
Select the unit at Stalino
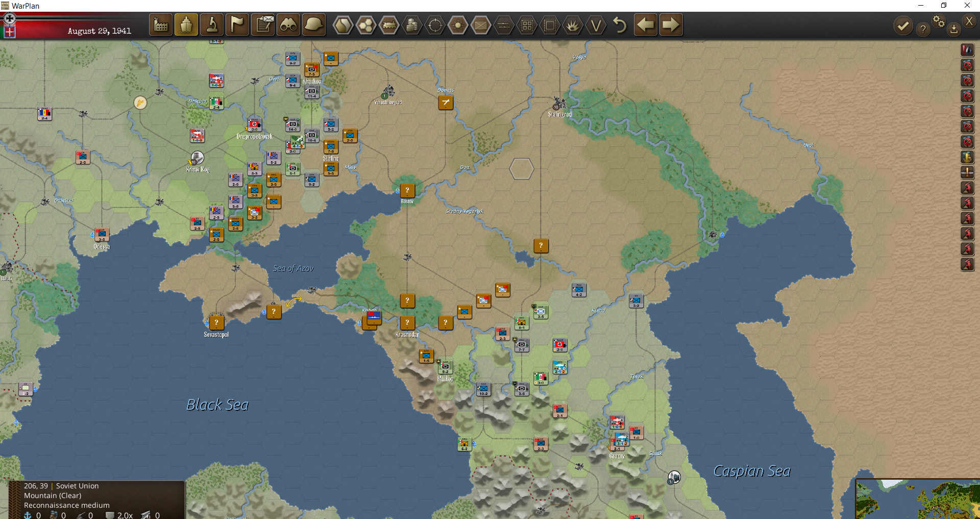[331, 147]
